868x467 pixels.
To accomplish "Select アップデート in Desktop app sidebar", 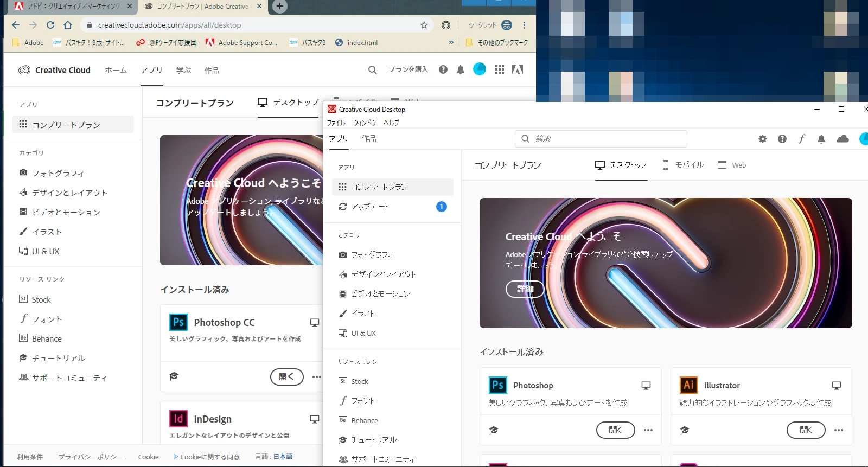I will click(x=393, y=207).
